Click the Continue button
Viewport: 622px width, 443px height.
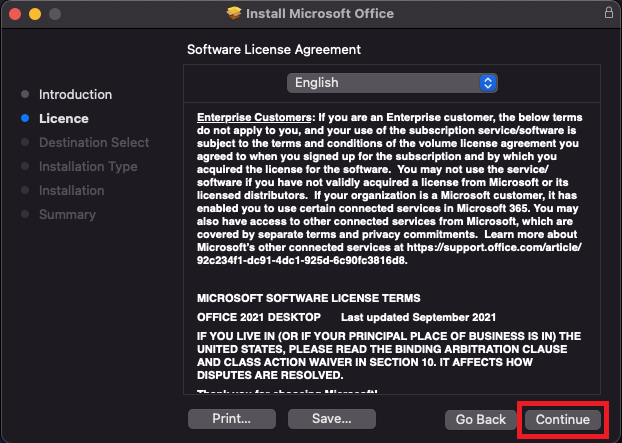pos(562,420)
